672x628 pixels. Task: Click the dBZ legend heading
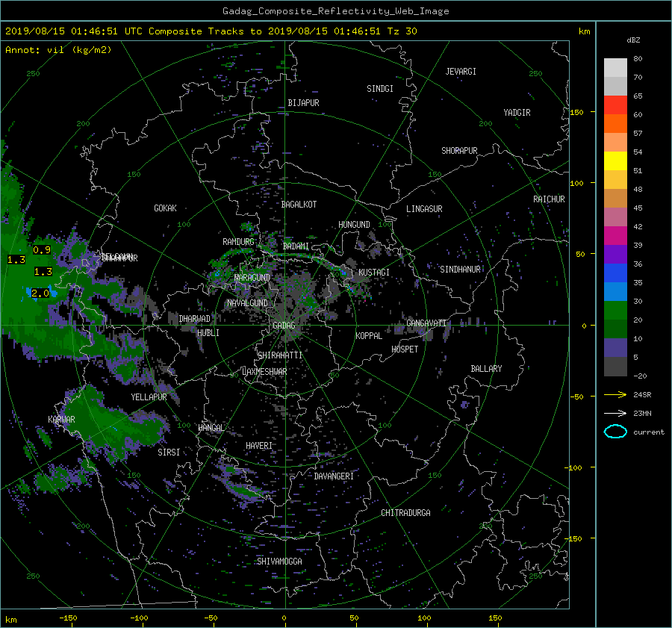coord(633,40)
